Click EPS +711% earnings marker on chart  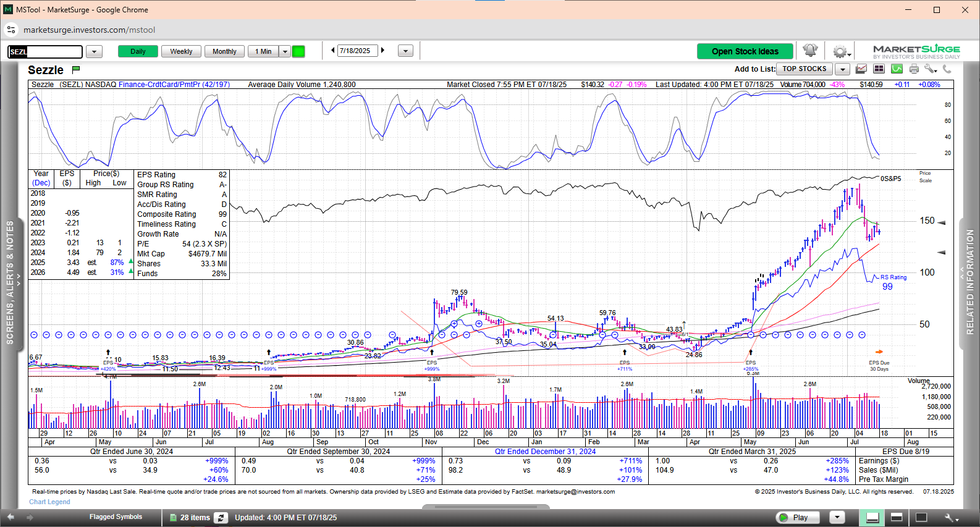pos(625,366)
